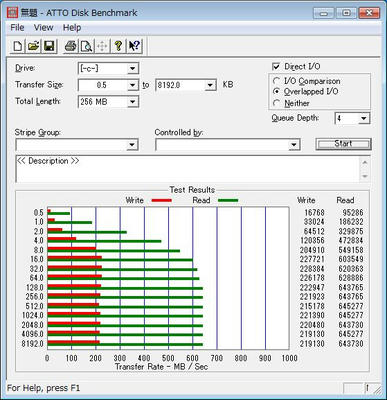Activate context help arrow-question icon
Screen dimensions: 387x400
tap(134, 46)
